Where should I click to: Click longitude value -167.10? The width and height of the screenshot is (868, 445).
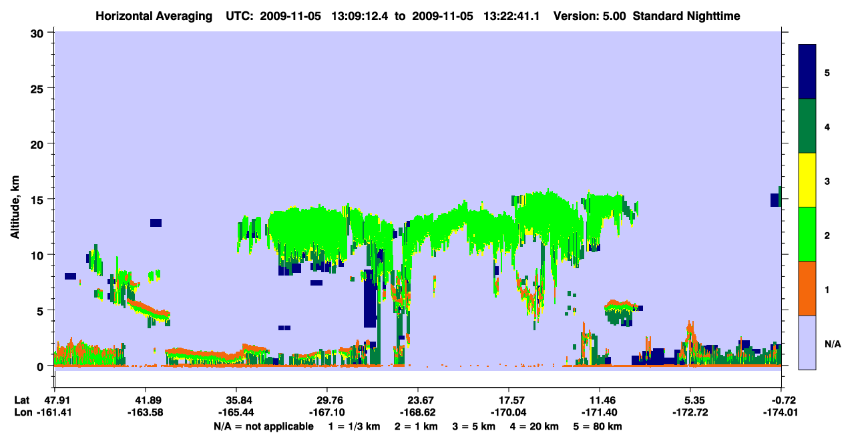tap(327, 412)
